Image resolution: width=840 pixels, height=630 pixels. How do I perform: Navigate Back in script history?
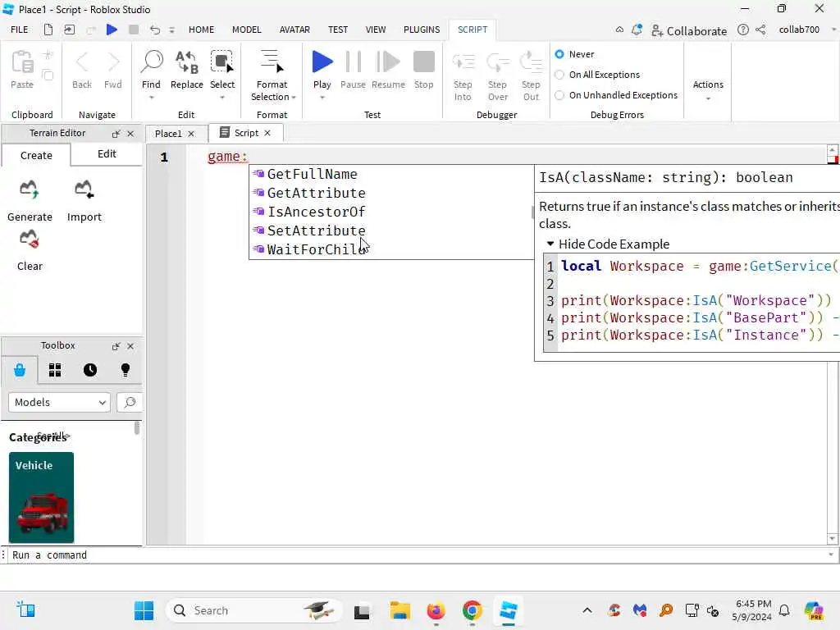81,62
